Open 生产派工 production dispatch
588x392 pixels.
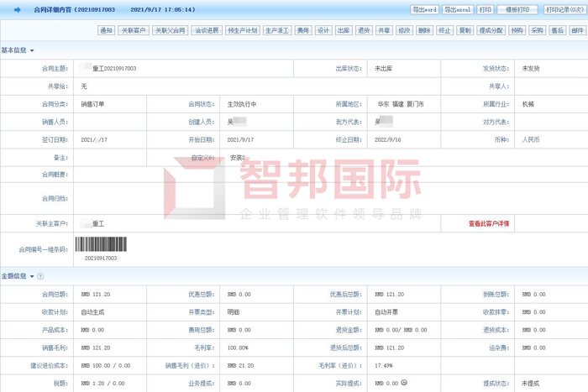(276, 30)
